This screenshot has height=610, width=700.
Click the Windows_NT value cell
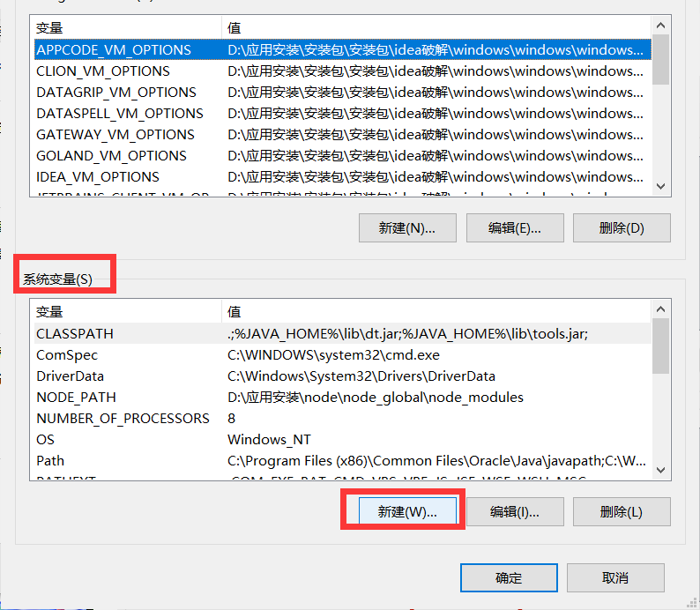point(269,440)
